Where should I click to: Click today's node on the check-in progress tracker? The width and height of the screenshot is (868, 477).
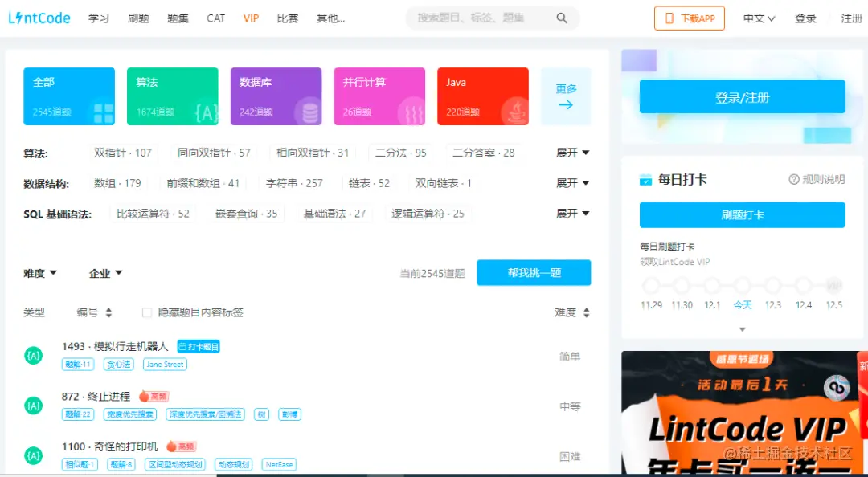pyautogui.click(x=743, y=285)
